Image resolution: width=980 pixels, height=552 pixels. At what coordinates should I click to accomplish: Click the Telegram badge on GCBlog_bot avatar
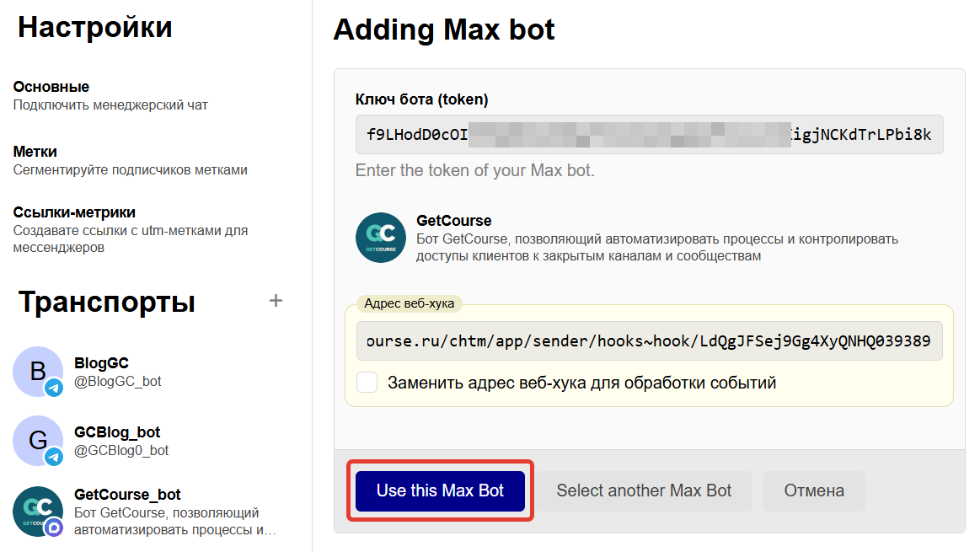click(55, 458)
